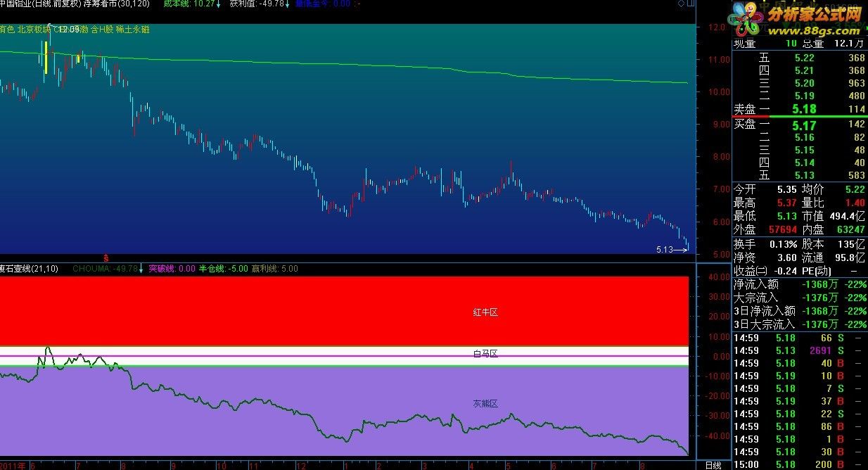
Task: Click the month 10 timeline marker
Action: tap(220, 466)
